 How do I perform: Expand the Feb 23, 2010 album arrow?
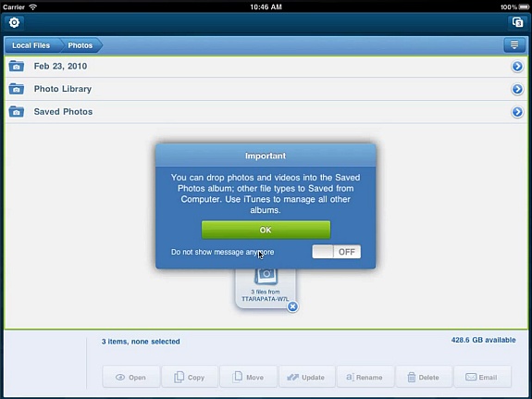pos(517,67)
